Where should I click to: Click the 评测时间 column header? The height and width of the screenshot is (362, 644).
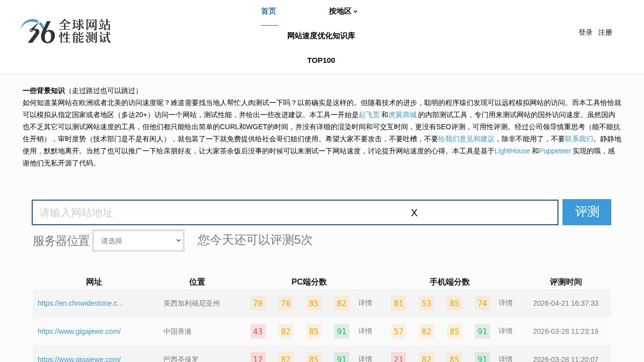click(566, 282)
